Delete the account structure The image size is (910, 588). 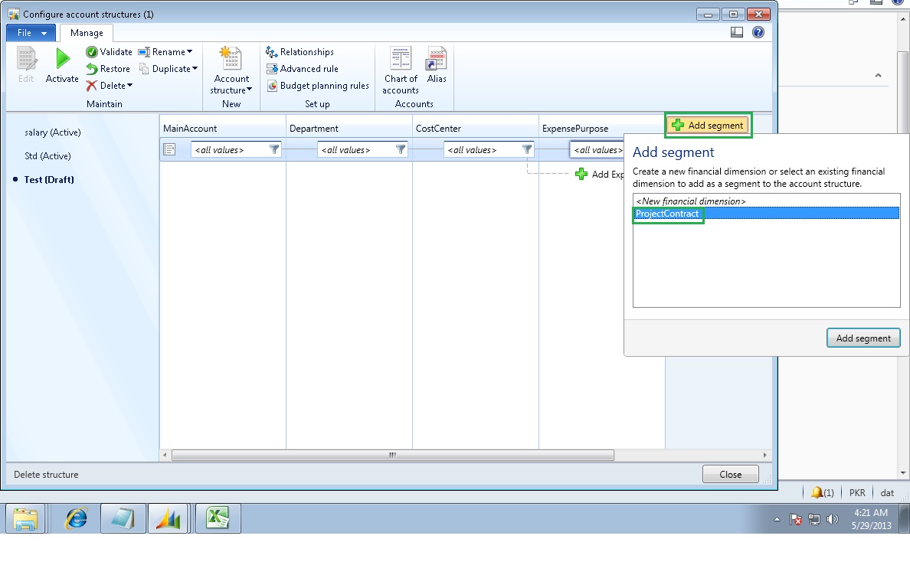pyautogui.click(x=110, y=85)
